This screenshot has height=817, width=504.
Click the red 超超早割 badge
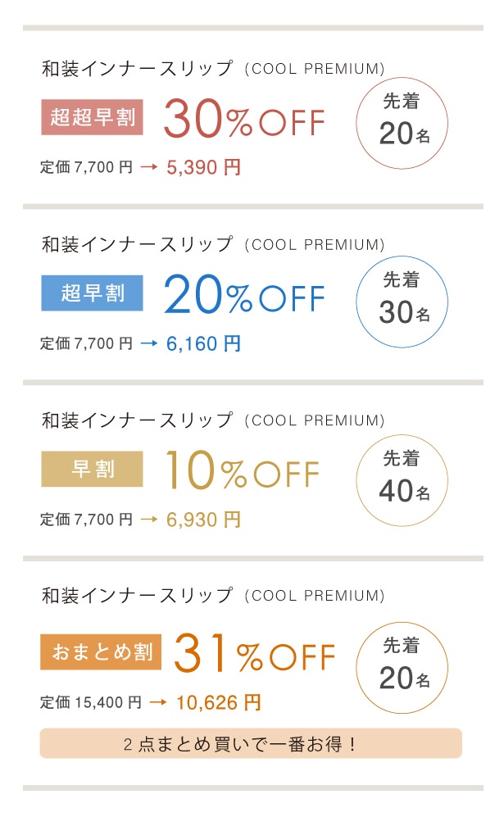point(93,117)
